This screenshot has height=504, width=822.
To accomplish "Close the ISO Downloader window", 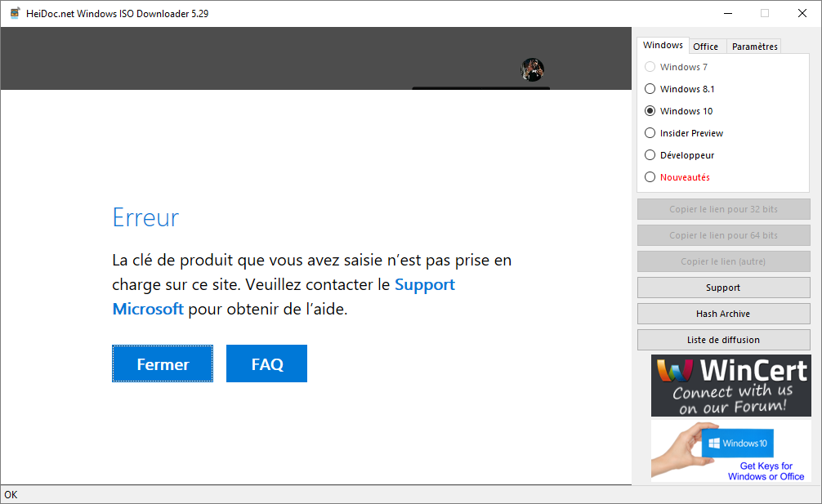I will [802, 13].
